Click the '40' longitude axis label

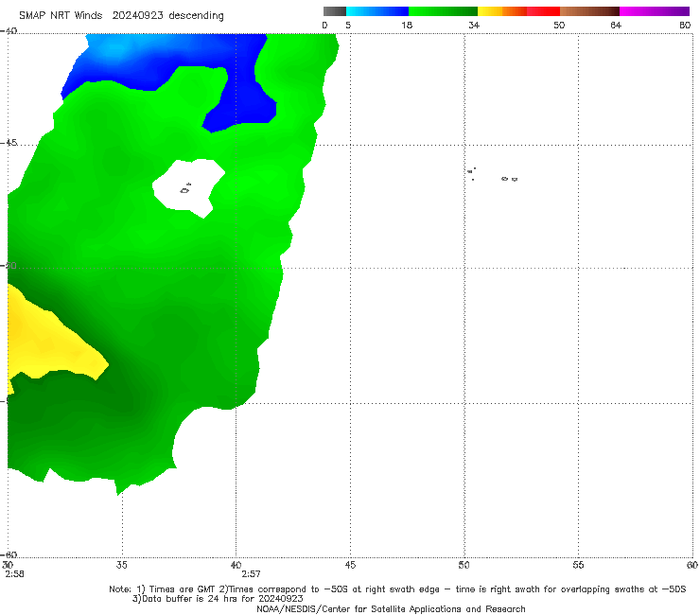236,565
